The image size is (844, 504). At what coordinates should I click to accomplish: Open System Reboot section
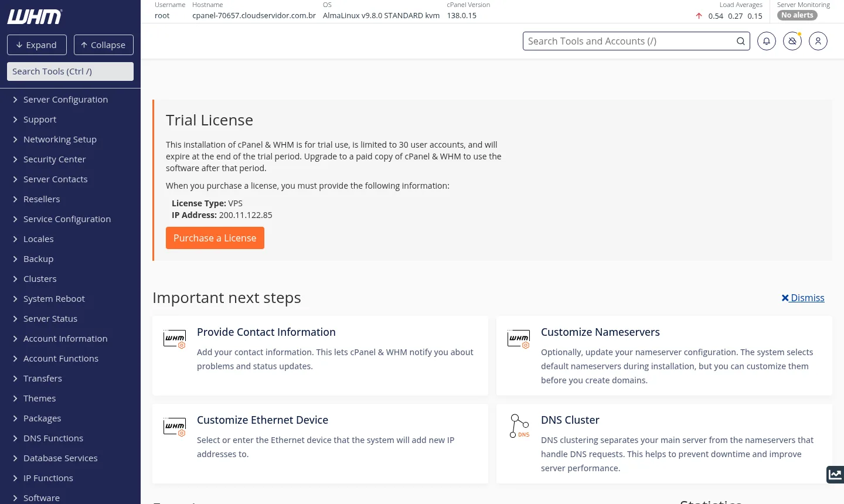click(x=70, y=299)
